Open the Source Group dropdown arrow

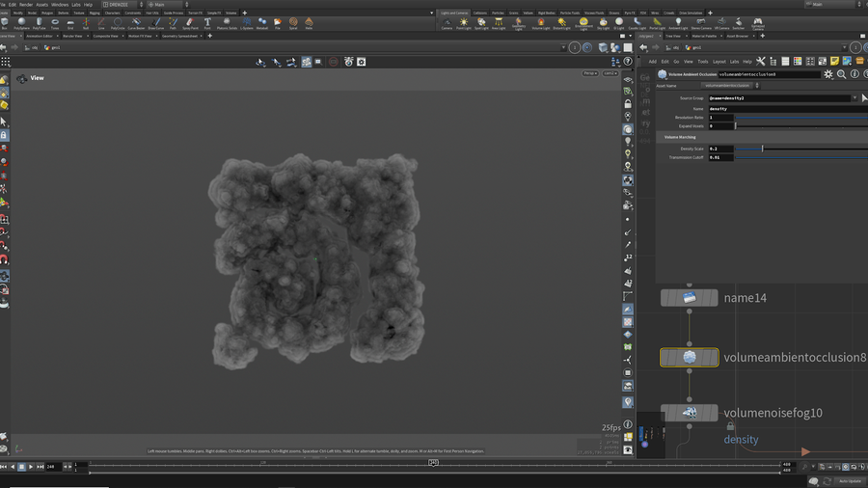(854, 98)
